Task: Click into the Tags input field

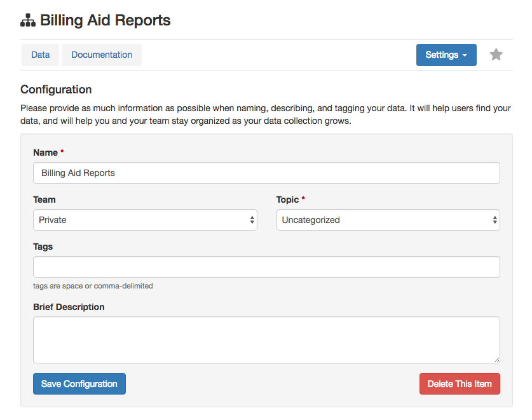Action: click(266, 267)
